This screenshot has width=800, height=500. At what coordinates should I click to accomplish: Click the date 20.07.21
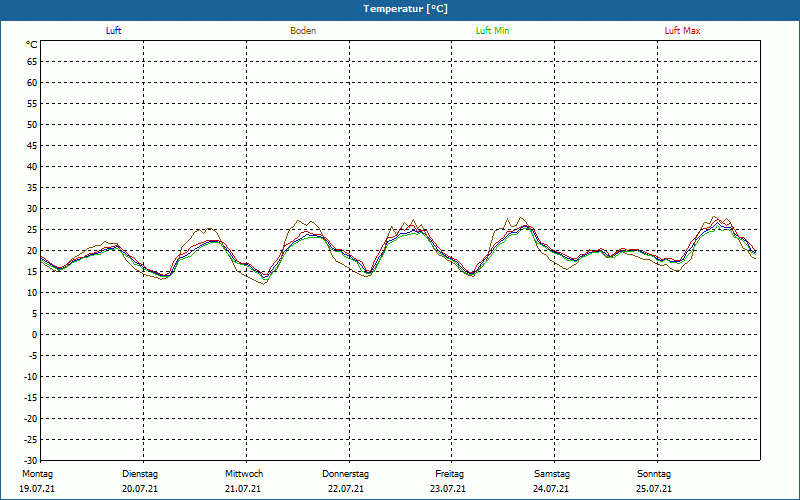coord(140,489)
